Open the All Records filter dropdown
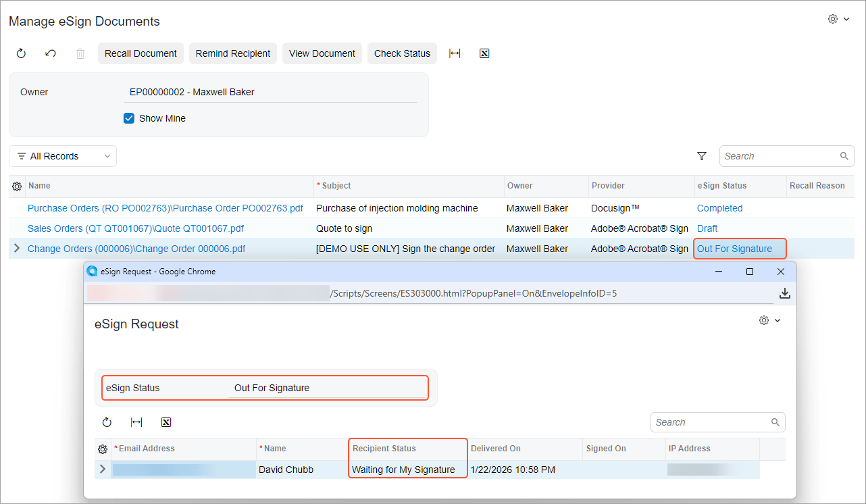Image resolution: width=866 pixels, height=504 pixels. pos(63,156)
